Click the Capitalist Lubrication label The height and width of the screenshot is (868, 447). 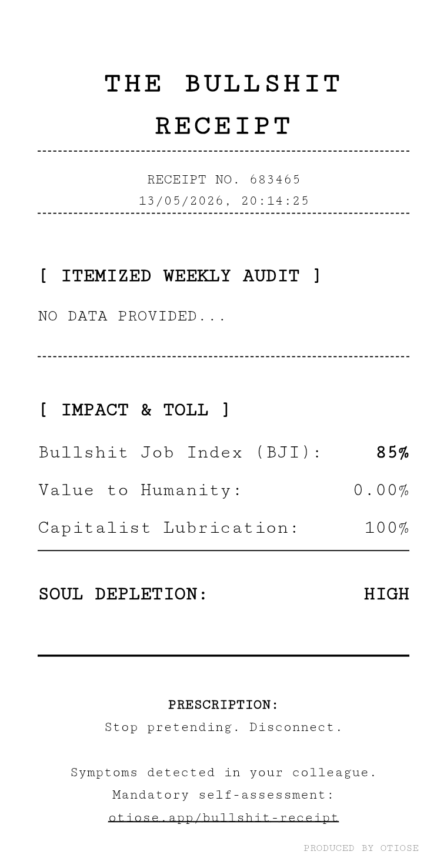click(x=169, y=528)
